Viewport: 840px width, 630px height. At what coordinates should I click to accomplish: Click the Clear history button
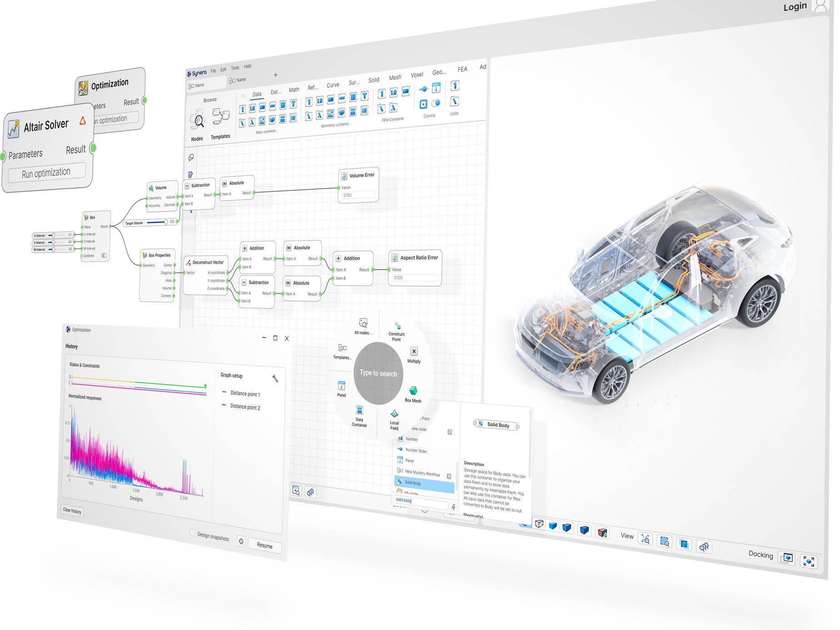72,510
